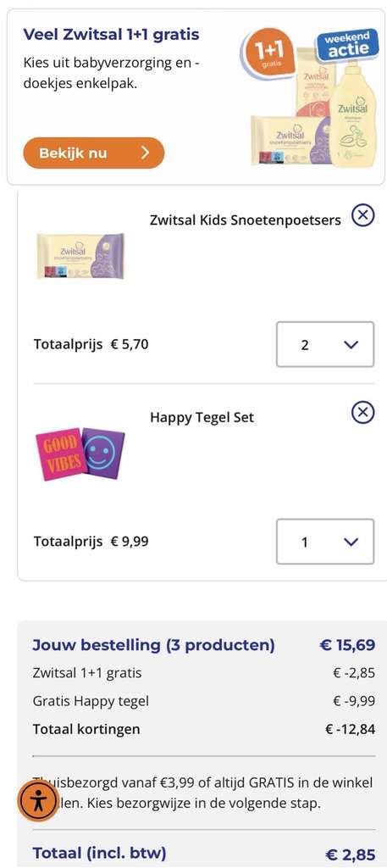Viewport: 387px width, 868px height.
Task: Click the Veel Zwitsal 1+1 gratis heading
Action: pyautogui.click(x=111, y=34)
